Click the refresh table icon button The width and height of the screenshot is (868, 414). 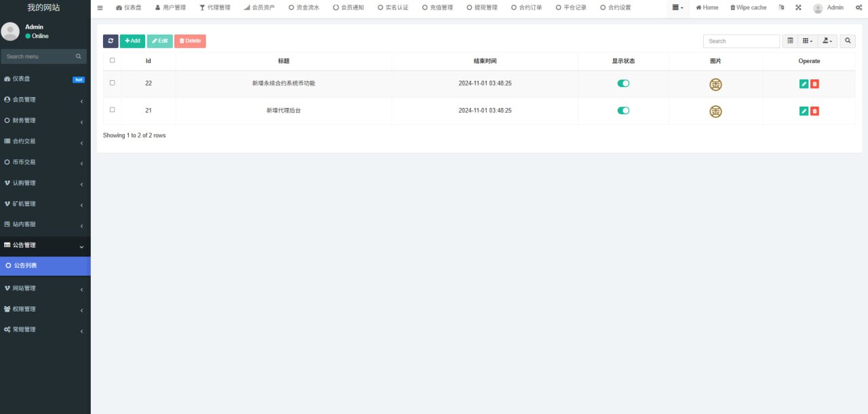[111, 41]
